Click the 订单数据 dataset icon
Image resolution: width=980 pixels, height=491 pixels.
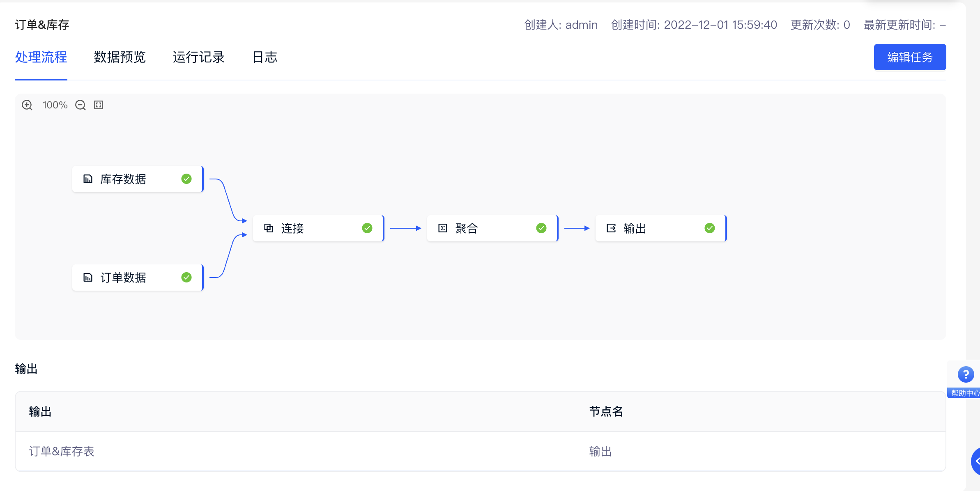point(88,278)
